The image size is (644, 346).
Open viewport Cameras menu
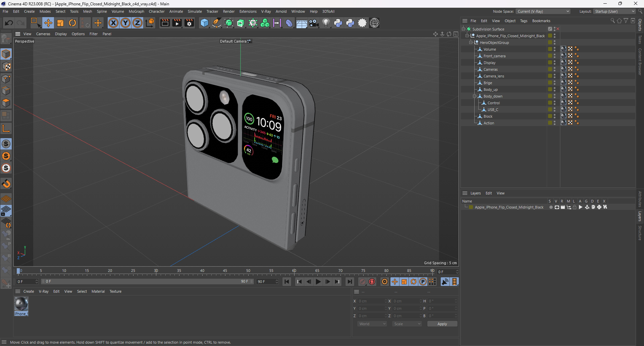pyautogui.click(x=43, y=34)
